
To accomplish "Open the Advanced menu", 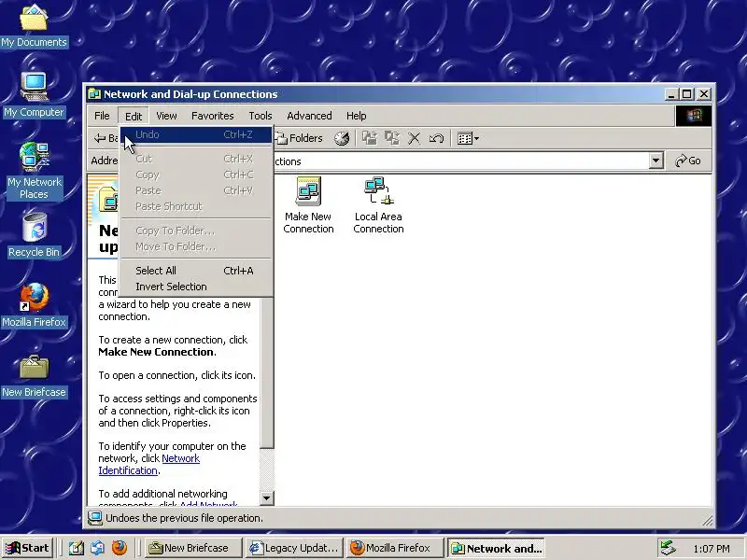I will point(309,116).
